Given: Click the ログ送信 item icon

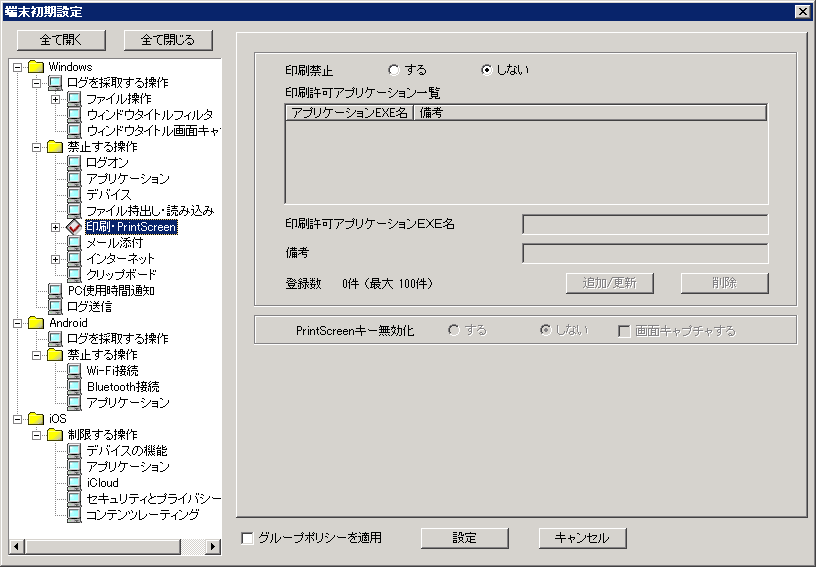Looking at the screenshot, I should (x=55, y=307).
